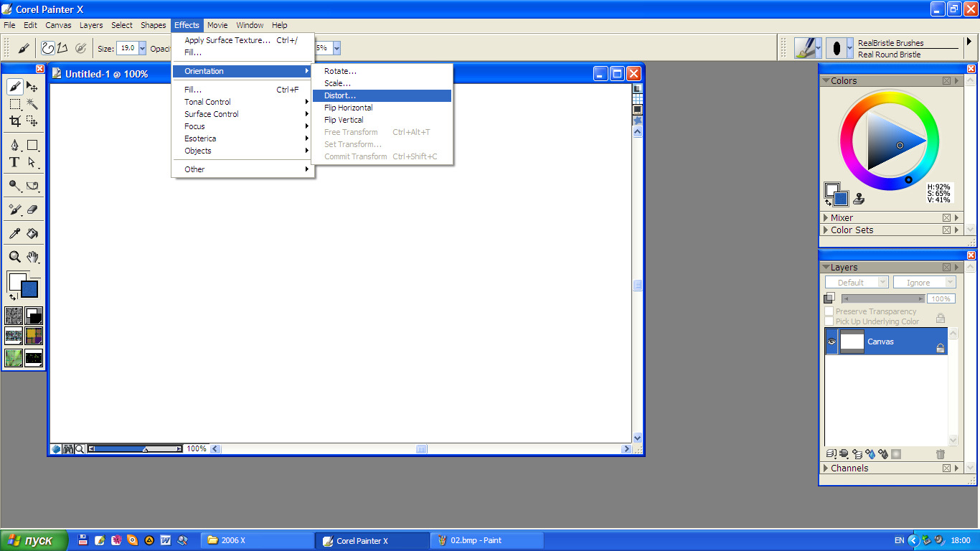
Task: Activate the Paint Bucket tool
Action: click(x=32, y=233)
